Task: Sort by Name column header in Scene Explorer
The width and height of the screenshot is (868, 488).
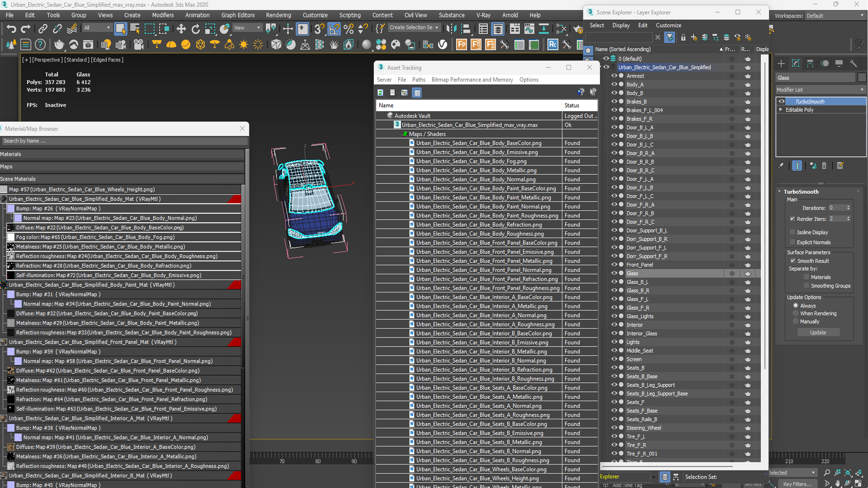Action: click(x=659, y=49)
